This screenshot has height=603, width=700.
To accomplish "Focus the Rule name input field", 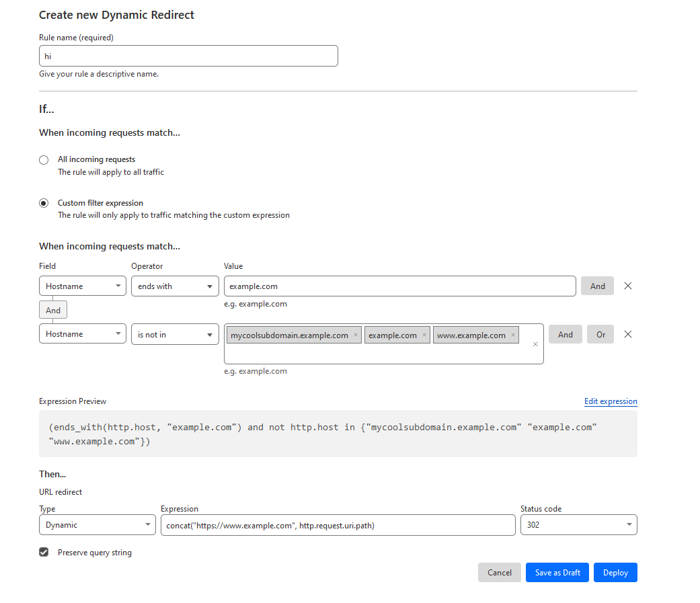I will click(x=188, y=56).
